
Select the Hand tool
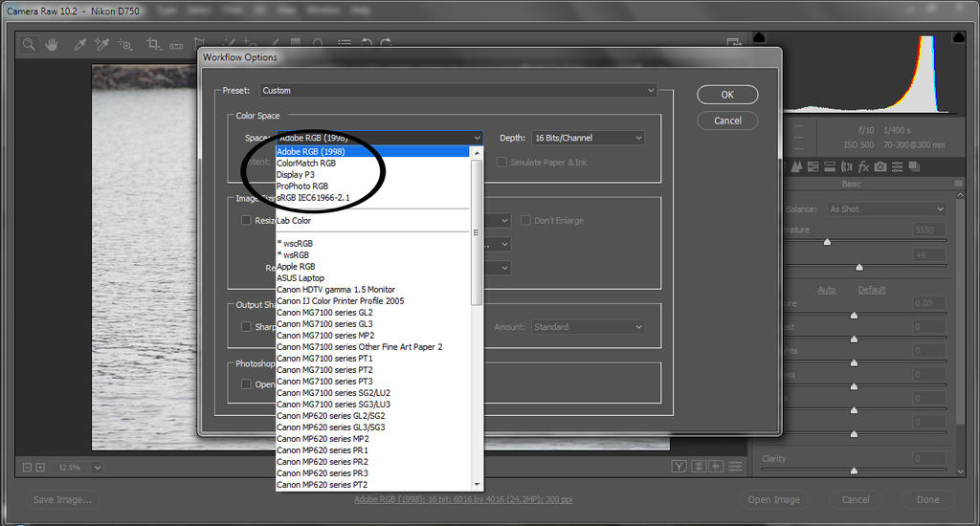click(53, 44)
